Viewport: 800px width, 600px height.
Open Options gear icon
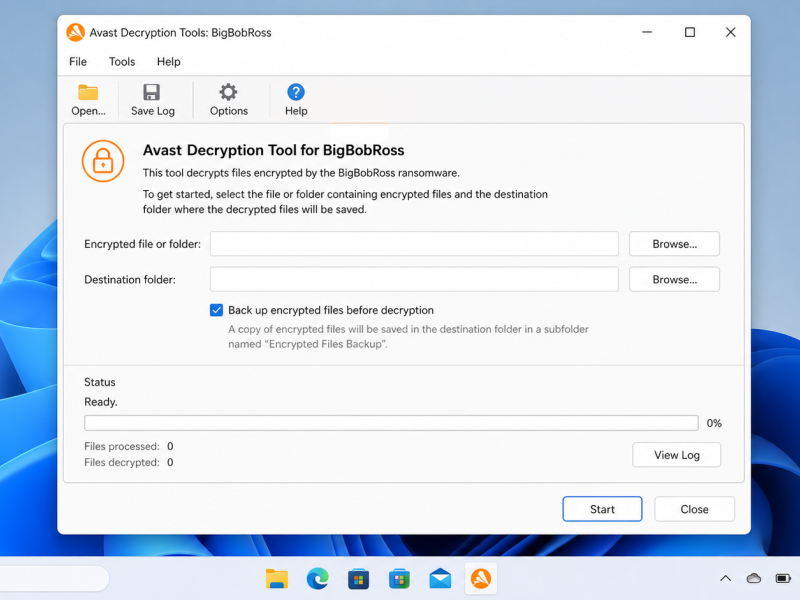coord(228,92)
